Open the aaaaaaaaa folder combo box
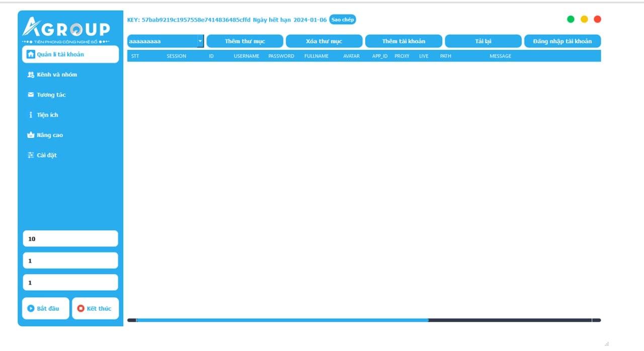 tap(162, 41)
